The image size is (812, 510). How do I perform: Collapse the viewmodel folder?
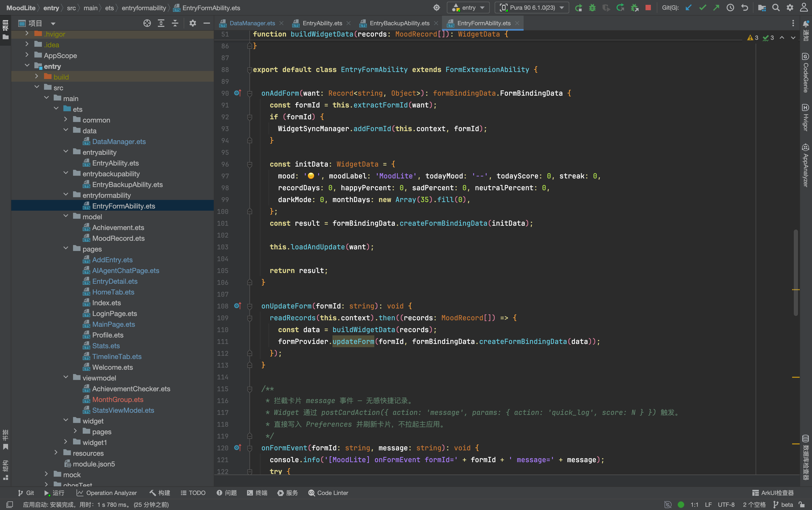click(66, 378)
